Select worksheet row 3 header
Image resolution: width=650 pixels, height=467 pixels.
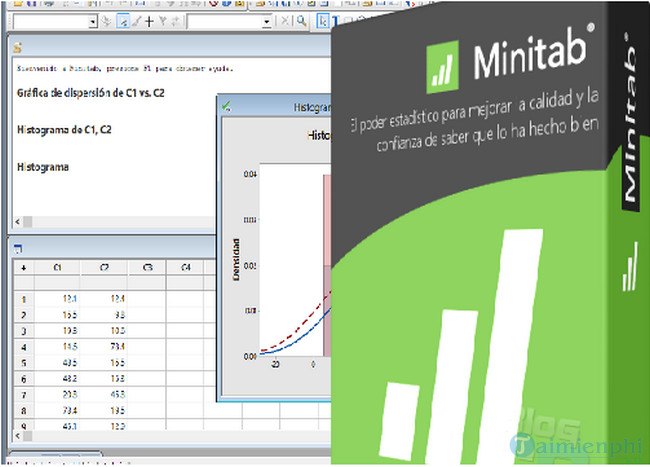[24, 331]
